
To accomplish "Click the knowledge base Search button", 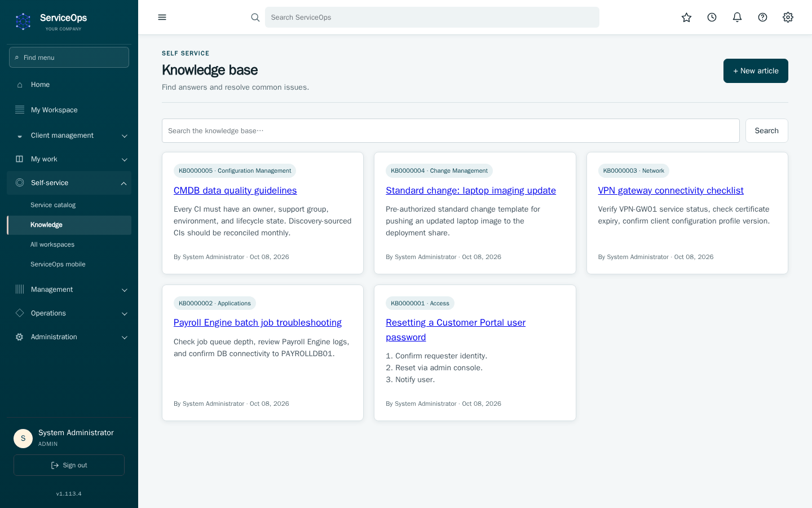I will click(766, 130).
